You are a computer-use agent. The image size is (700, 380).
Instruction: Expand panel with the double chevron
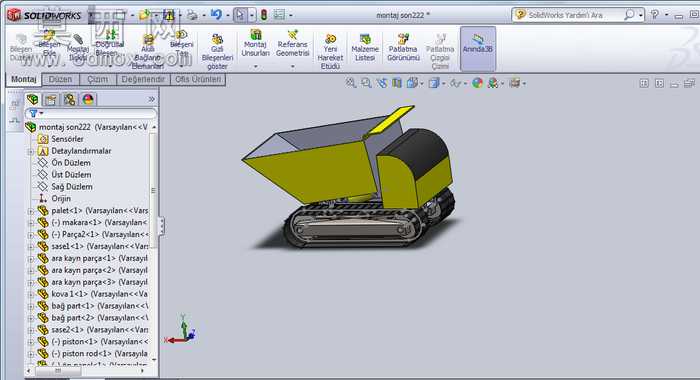[x=152, y=99]
